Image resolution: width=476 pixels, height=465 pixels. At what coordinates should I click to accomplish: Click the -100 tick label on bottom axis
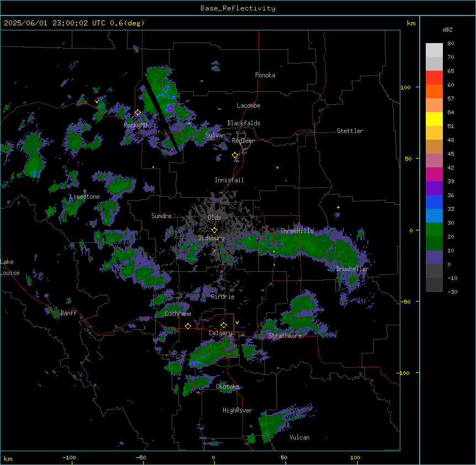(x=69, y=458)
